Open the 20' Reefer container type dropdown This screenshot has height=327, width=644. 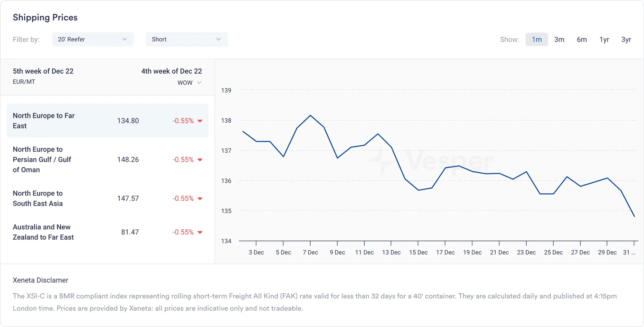click(92, 39)
